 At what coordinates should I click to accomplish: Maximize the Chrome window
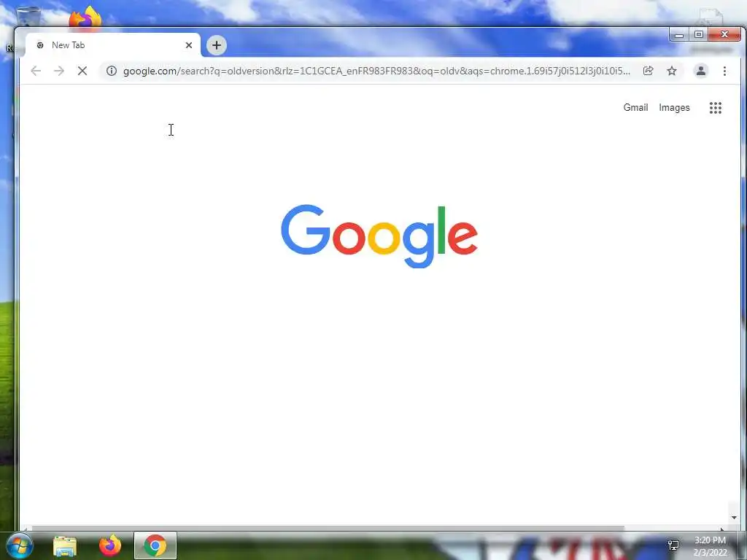[698, 35]
